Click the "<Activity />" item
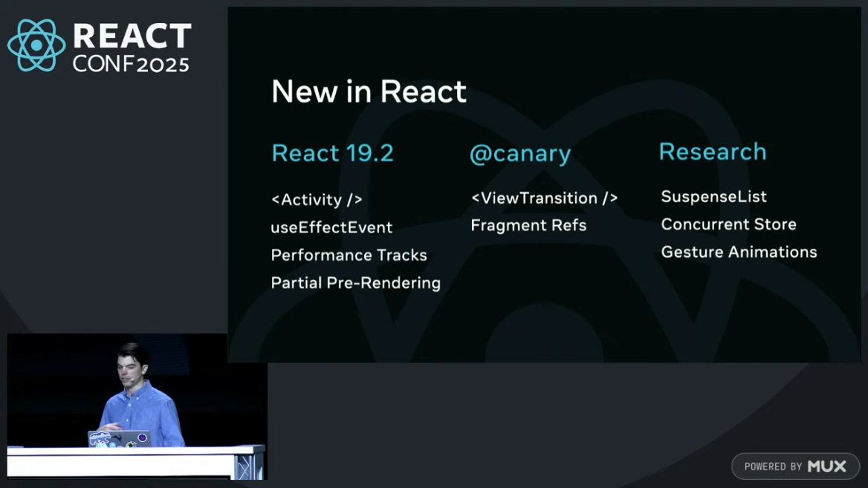Image resolution: width=868 pixels, height=488 pixels. click(317, 200)
